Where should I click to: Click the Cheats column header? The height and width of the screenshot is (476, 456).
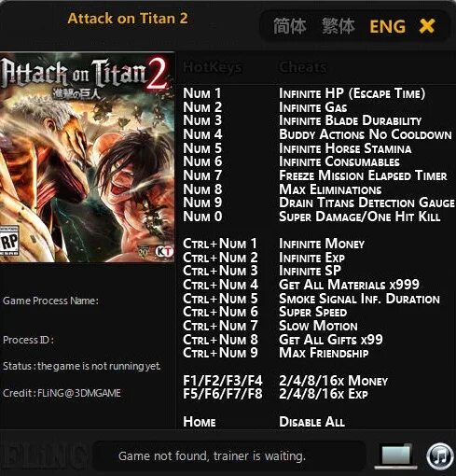[x=302, y=67]
